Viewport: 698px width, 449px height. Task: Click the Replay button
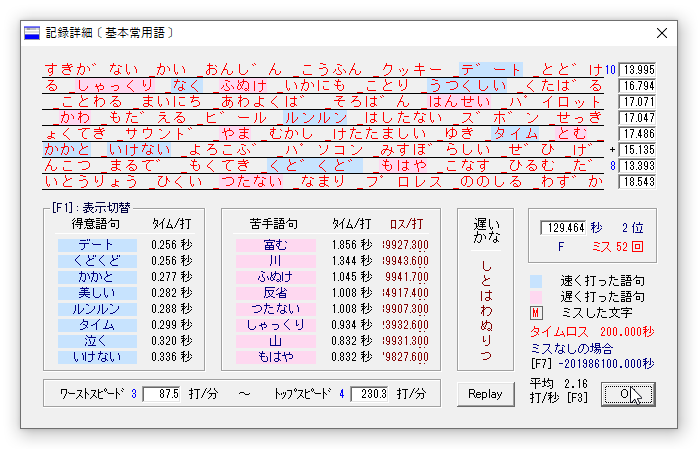click(485, 394)
